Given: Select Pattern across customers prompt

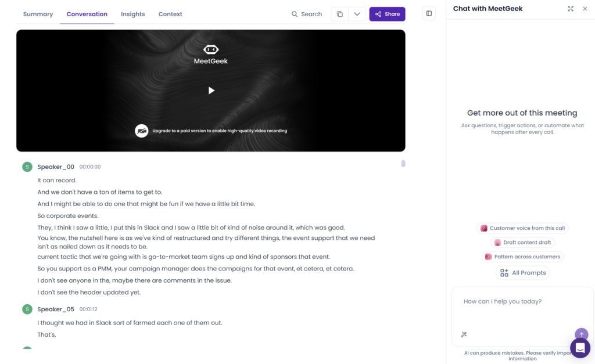Looking at the screenshot, I should pyautogui.click(x=522, y=257).
